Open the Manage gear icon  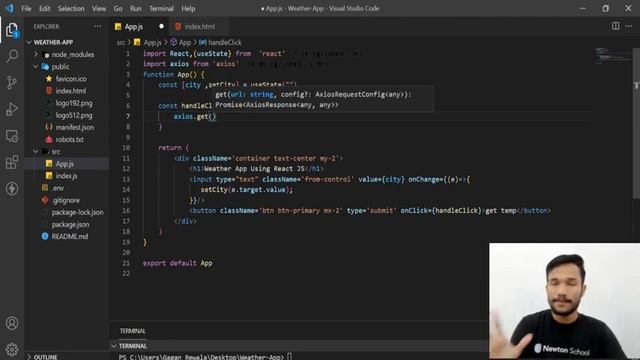(12, 349)
